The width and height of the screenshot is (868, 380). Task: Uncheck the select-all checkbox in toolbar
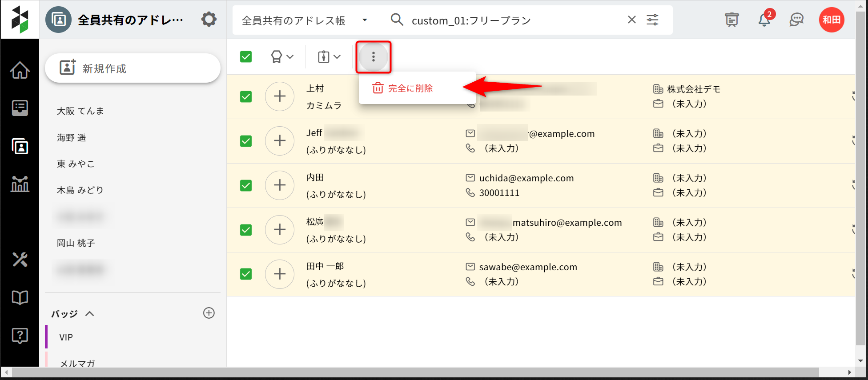[x=246, y=57]
